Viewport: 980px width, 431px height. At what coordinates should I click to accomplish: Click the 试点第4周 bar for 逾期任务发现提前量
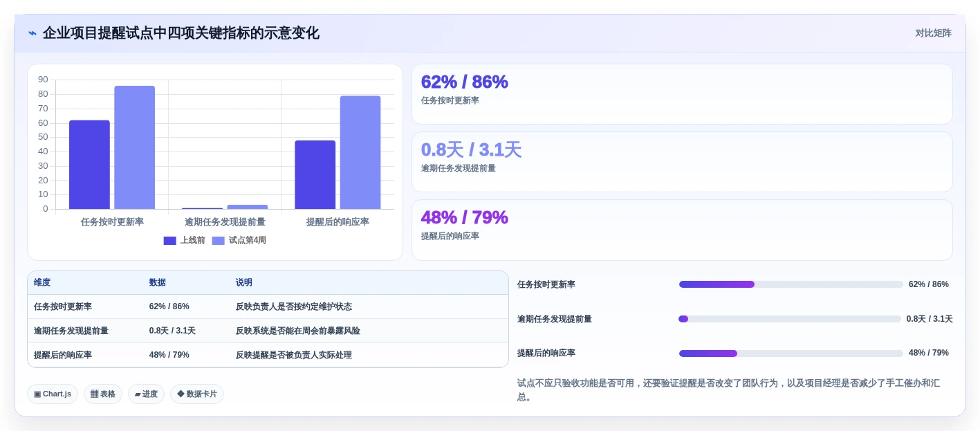(248, 207)
